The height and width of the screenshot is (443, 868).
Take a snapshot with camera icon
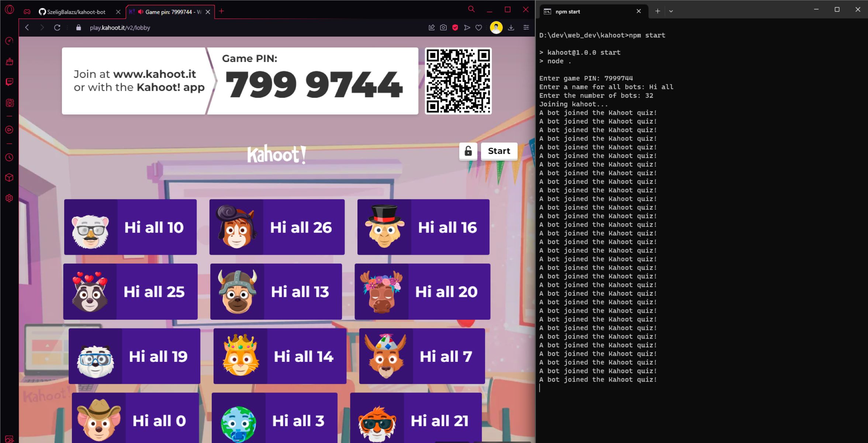pos(443,28)
